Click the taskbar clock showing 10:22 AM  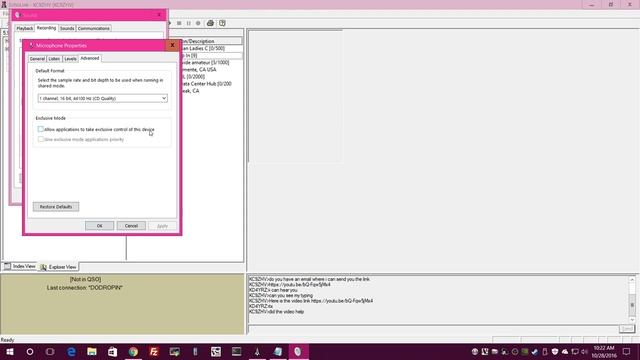tap(604, 351)
